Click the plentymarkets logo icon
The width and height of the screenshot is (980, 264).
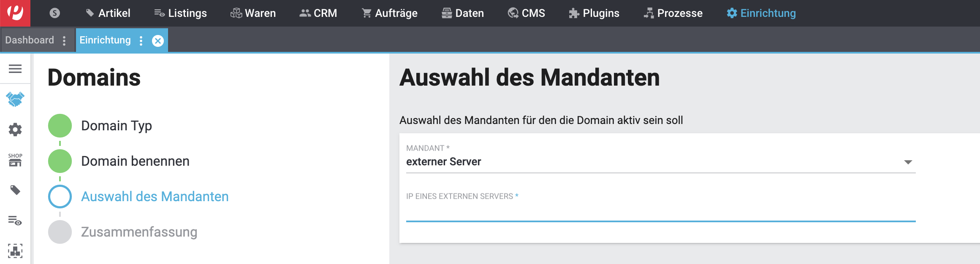pos(15,13)
